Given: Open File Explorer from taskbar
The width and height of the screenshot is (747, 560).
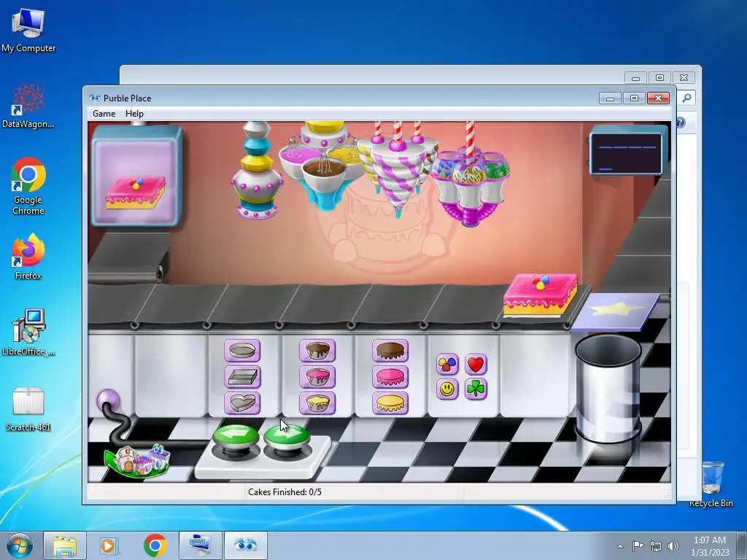Looking at the screenshot, I should pyautogui.click(x=65, y=545).
